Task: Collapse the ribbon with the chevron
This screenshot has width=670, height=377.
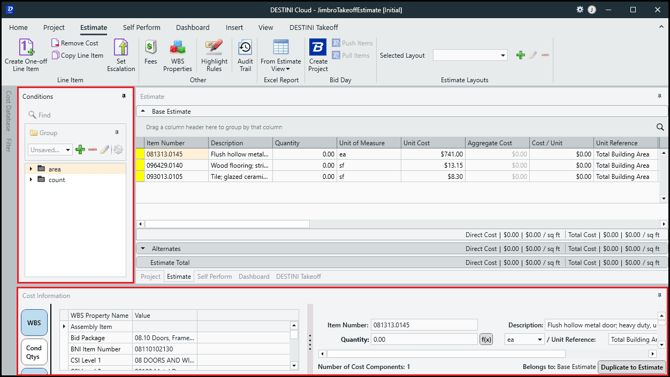Action: pos(661,27)
